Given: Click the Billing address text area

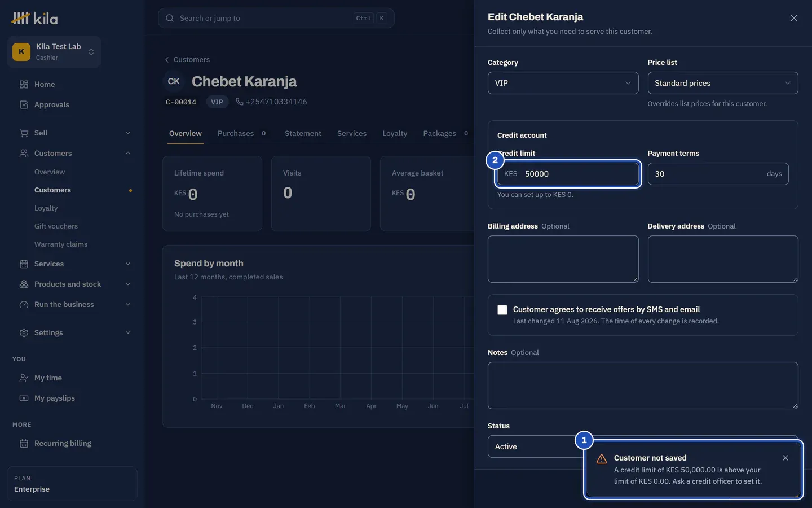Looking at the screenshot, I should tap(563, 259).
